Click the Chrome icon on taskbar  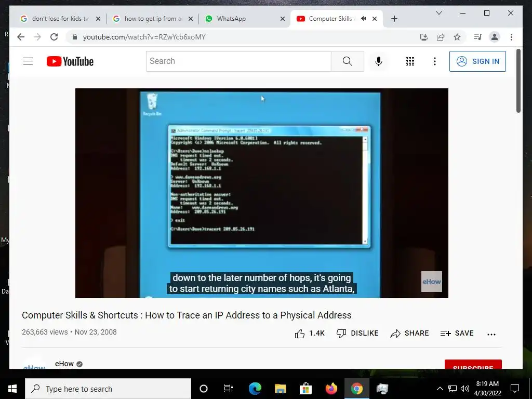click(356, 389)
